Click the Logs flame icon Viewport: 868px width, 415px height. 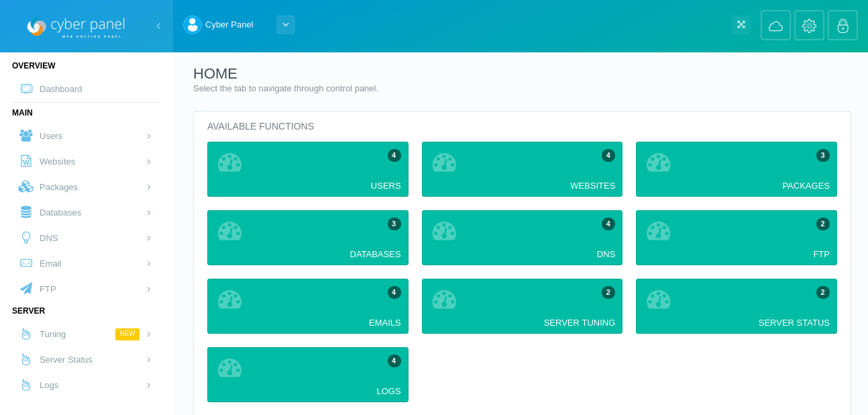pyautogui.click(x=26, y=385)
